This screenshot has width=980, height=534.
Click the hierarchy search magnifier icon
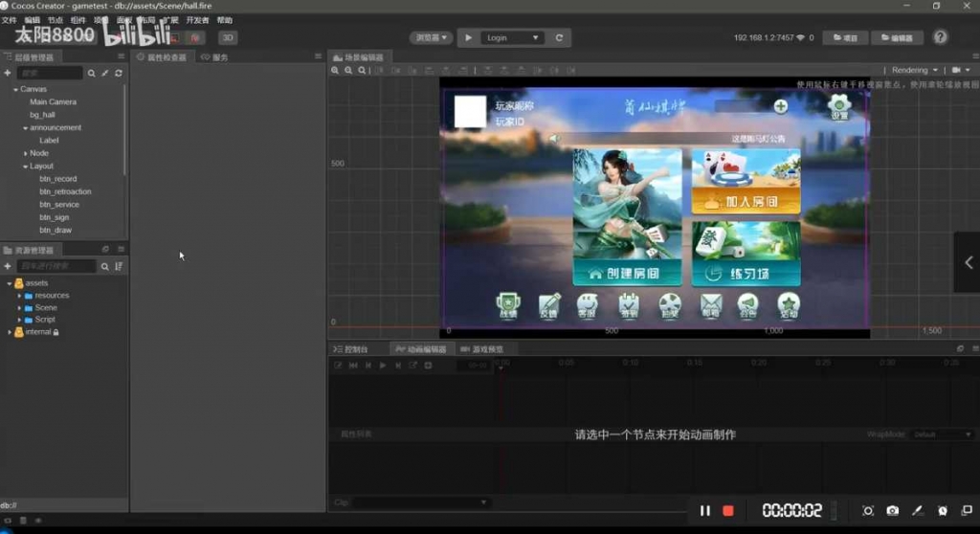click(91, 73)
